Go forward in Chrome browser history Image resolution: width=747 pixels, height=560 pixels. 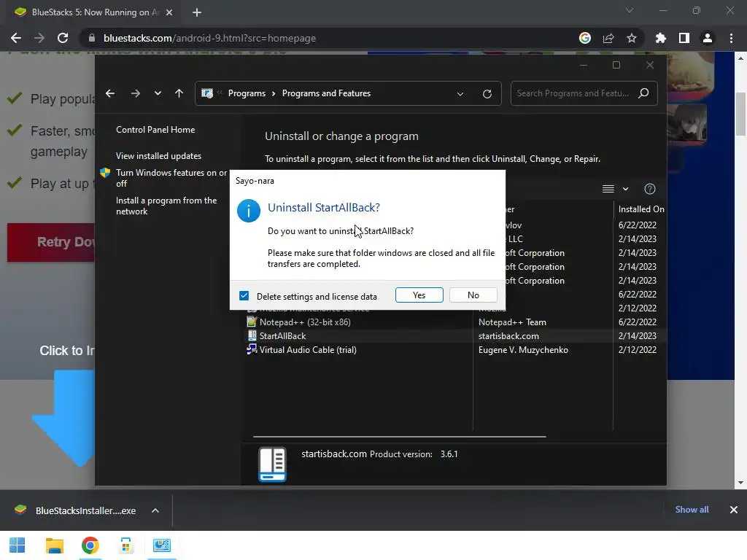click(39, 38)
